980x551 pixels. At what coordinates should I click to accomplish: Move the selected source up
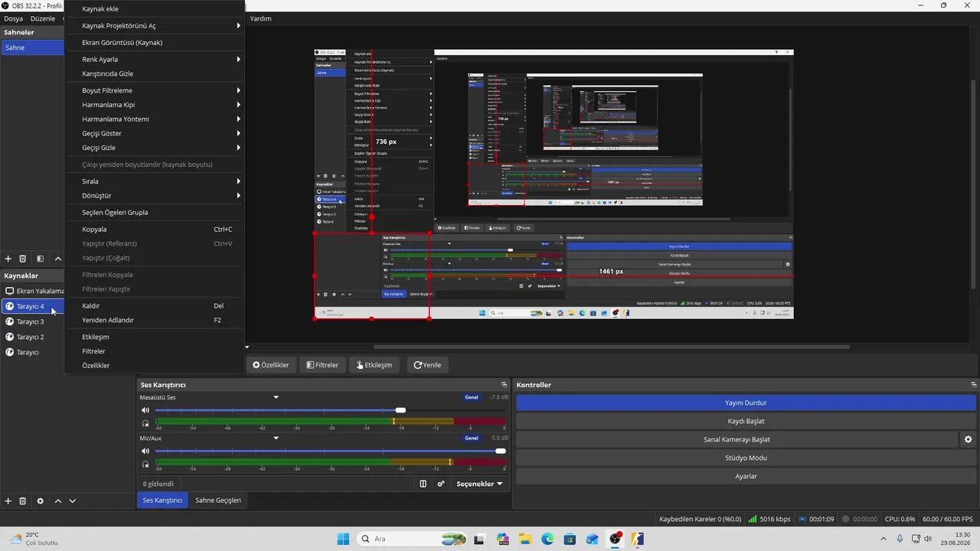58,500
